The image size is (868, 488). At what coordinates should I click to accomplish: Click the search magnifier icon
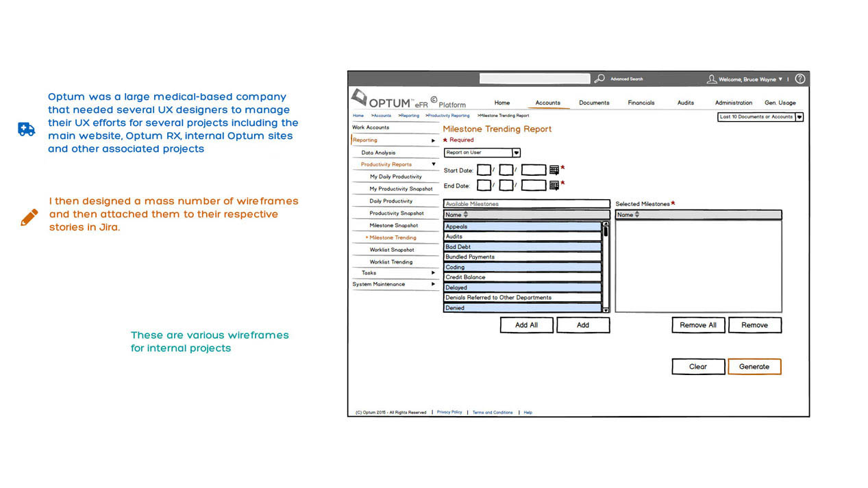point(599,79)
